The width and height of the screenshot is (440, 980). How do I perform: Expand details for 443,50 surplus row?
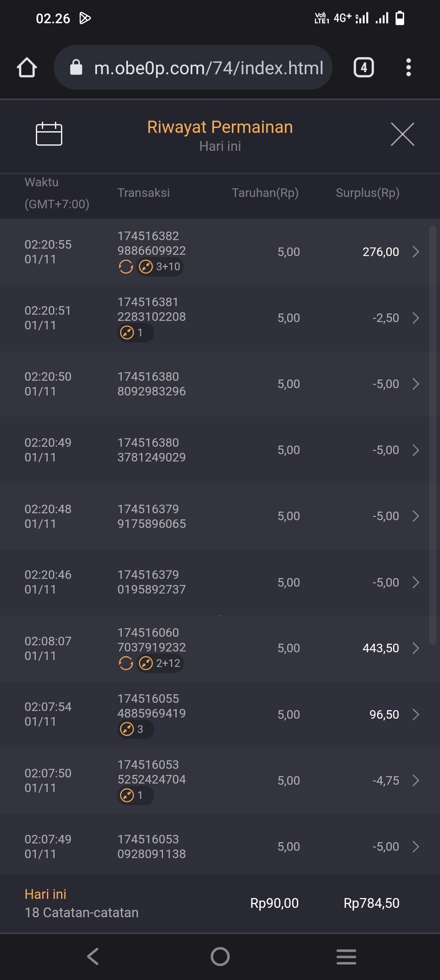coord(416,648)
